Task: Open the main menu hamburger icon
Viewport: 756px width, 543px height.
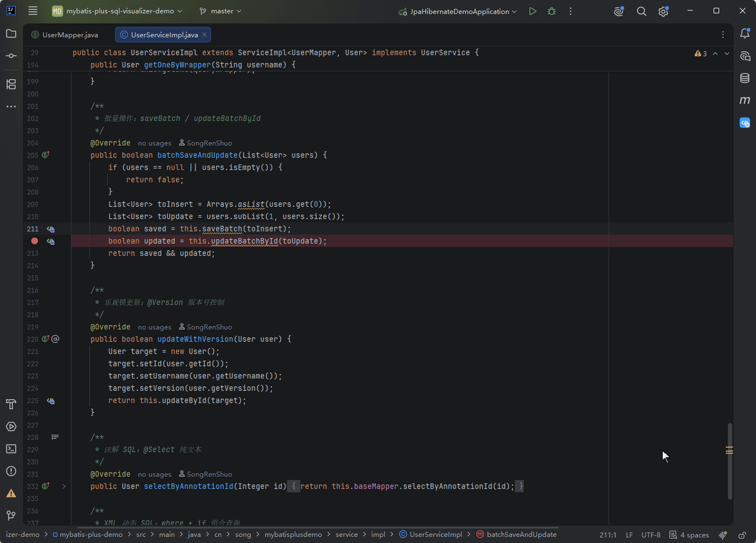Action: pos(33,11)
